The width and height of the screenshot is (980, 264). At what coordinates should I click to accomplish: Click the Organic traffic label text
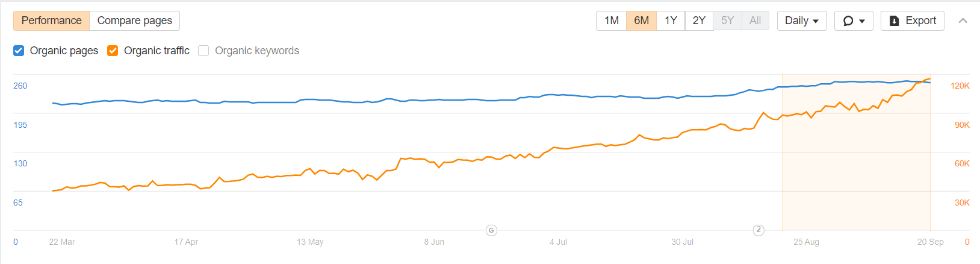pyautogui.click(x=157, y=51)
